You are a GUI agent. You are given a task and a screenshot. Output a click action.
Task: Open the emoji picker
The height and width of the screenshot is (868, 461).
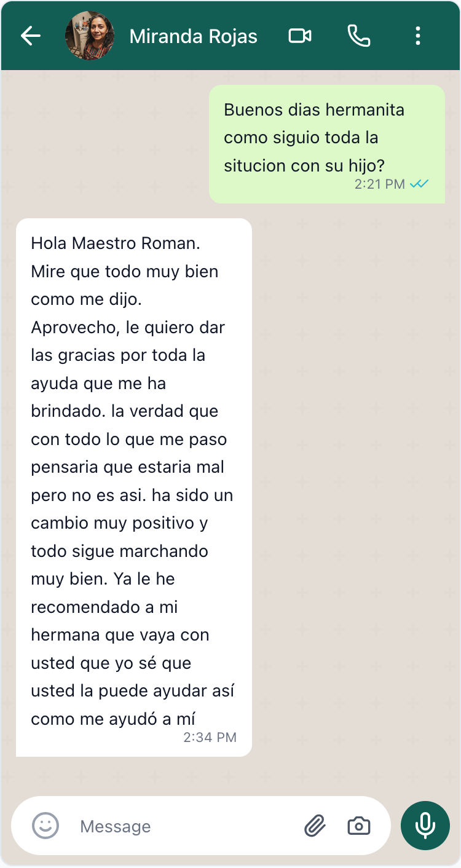click(x=45, y=826)
